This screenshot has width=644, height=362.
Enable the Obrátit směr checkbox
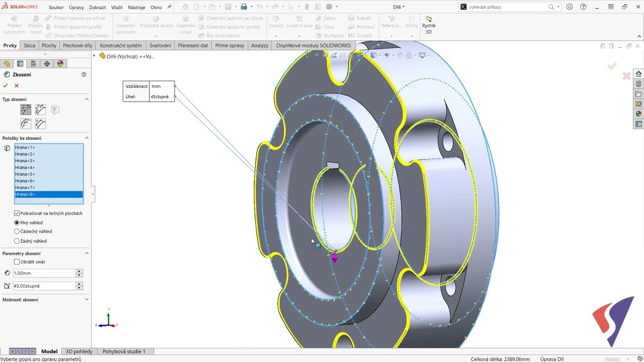pos(17,262)
